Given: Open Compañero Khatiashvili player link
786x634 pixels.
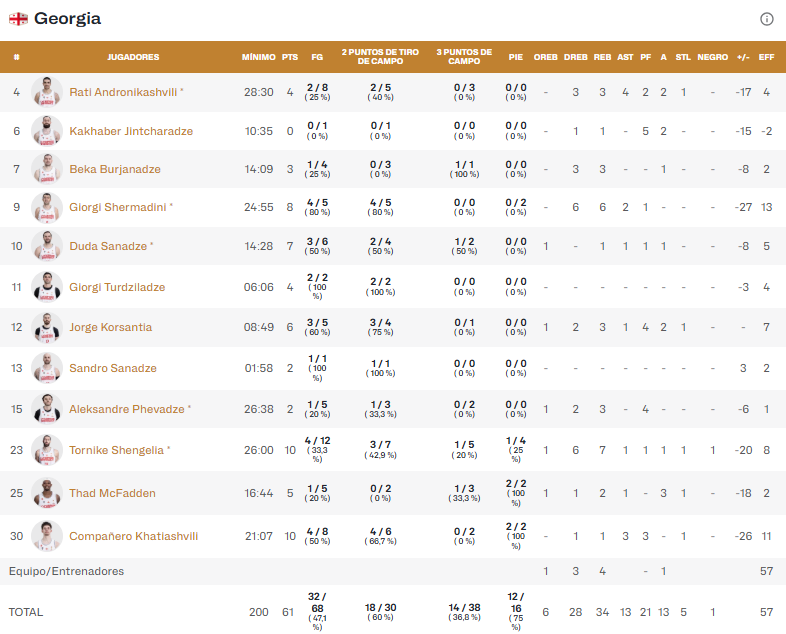Looking at the screenshot, I should point(133,537).
